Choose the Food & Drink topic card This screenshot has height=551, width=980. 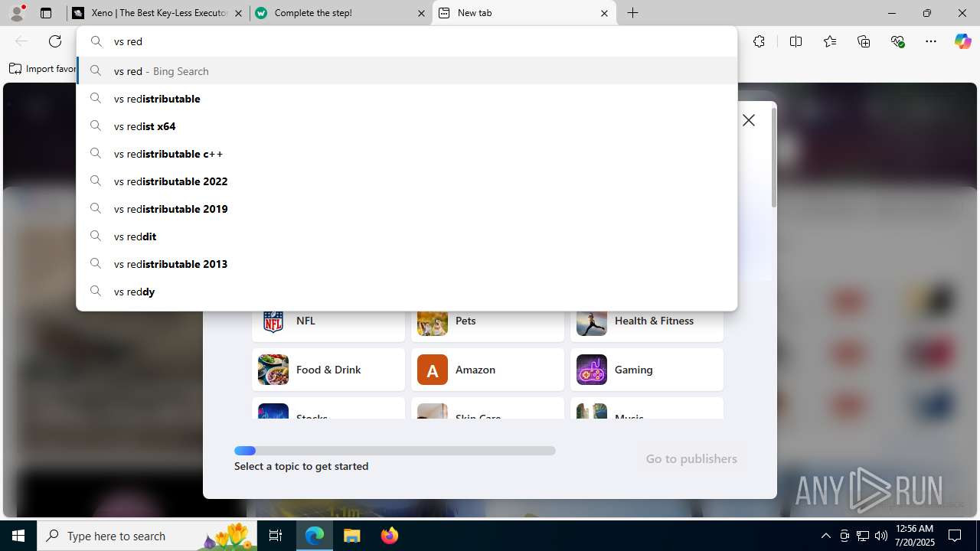point(328,370)
